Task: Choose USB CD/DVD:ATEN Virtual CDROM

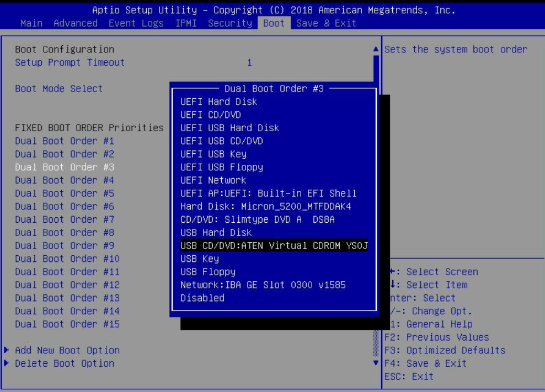Action: point(274,245)
